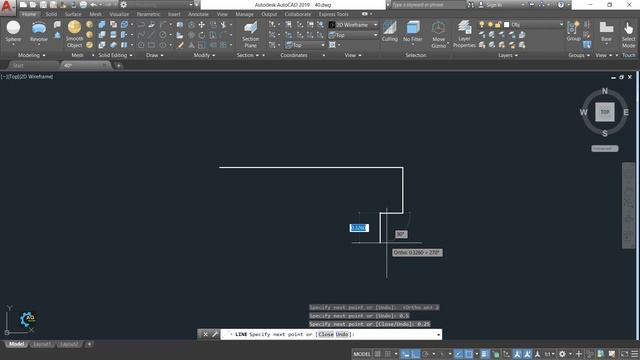Open the status bar customization menu icon

point(634,354)
